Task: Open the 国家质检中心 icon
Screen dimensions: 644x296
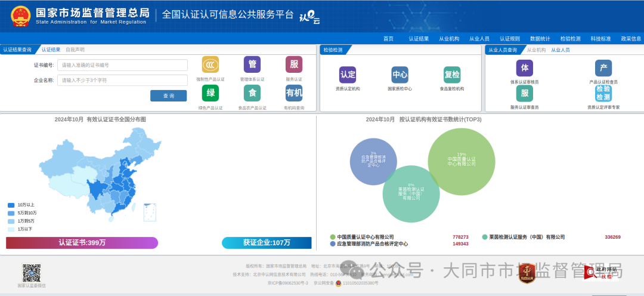Action: click(x=400, y=75)
